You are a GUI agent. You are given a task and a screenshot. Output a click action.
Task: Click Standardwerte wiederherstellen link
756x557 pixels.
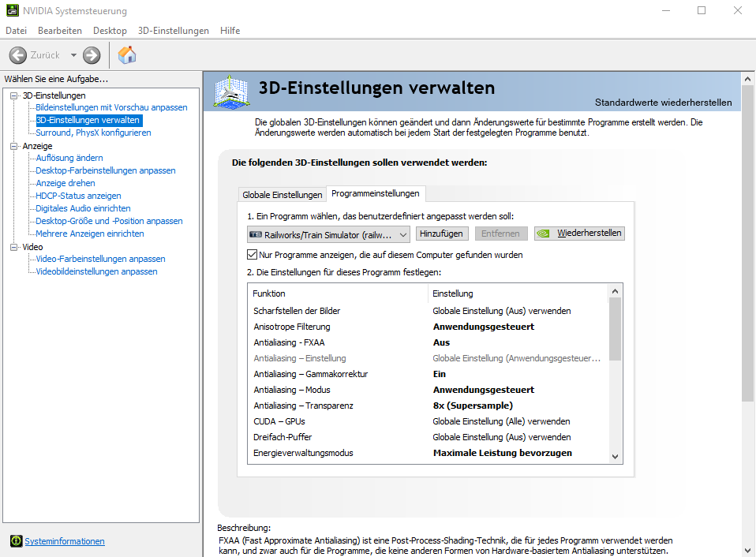pos(663,103)
